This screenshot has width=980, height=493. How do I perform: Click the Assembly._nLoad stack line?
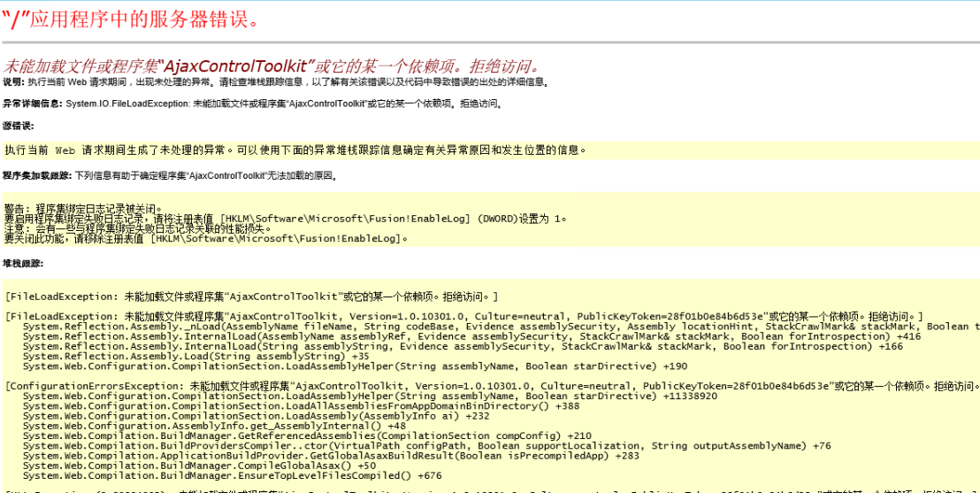(501, 326)
